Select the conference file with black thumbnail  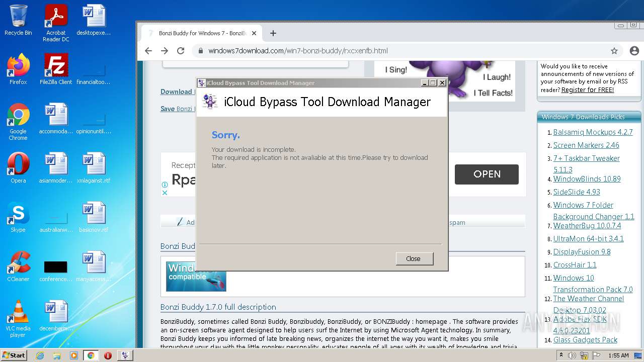pyautogui.click(x=56, y=270)
